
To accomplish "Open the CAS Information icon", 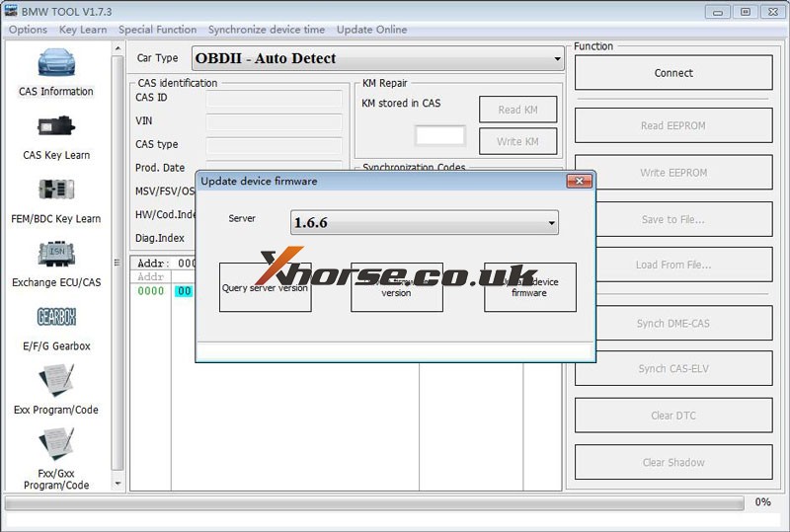I will (x=56, y=62).
